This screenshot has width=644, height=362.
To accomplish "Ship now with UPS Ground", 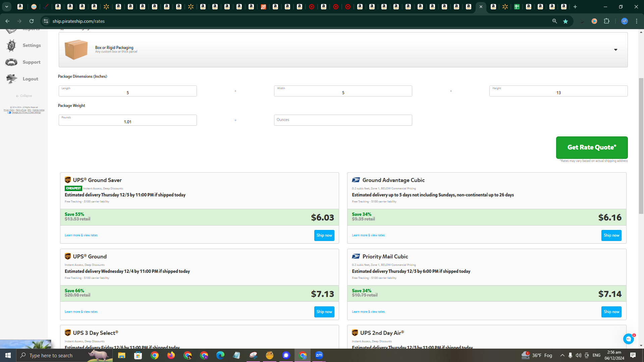I will (x=324, y=312).
